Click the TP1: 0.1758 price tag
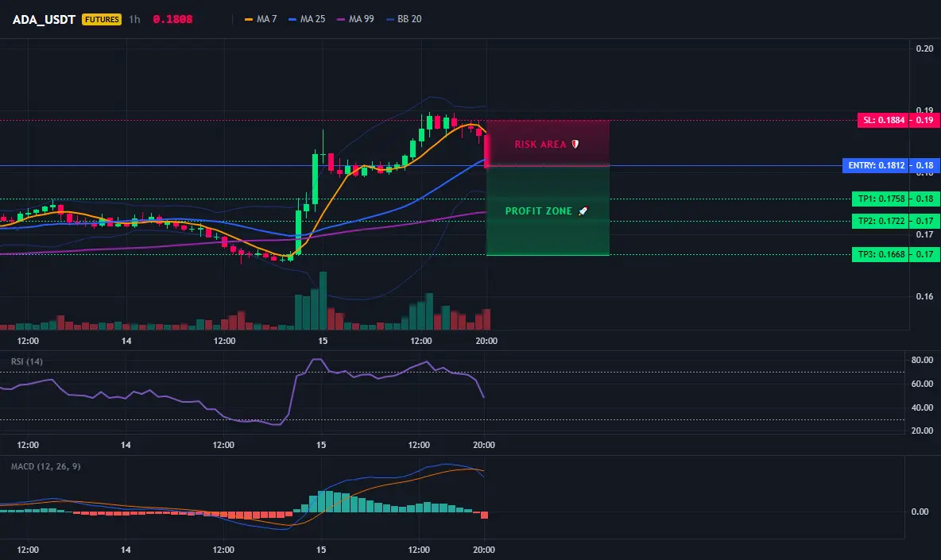The width and height of the screenshot is (941, 560). [881, 199]
